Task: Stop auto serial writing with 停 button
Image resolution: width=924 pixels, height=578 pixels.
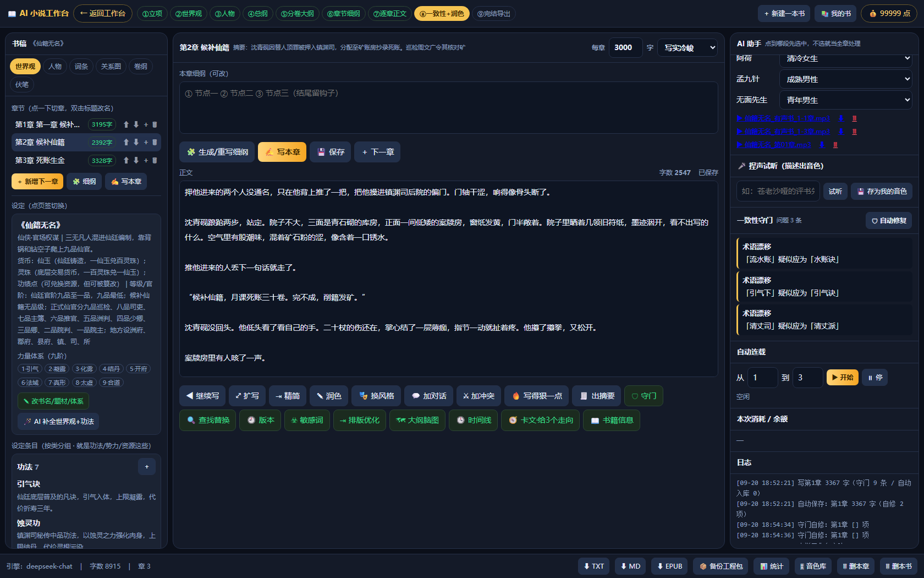Action: click(875, 377)
